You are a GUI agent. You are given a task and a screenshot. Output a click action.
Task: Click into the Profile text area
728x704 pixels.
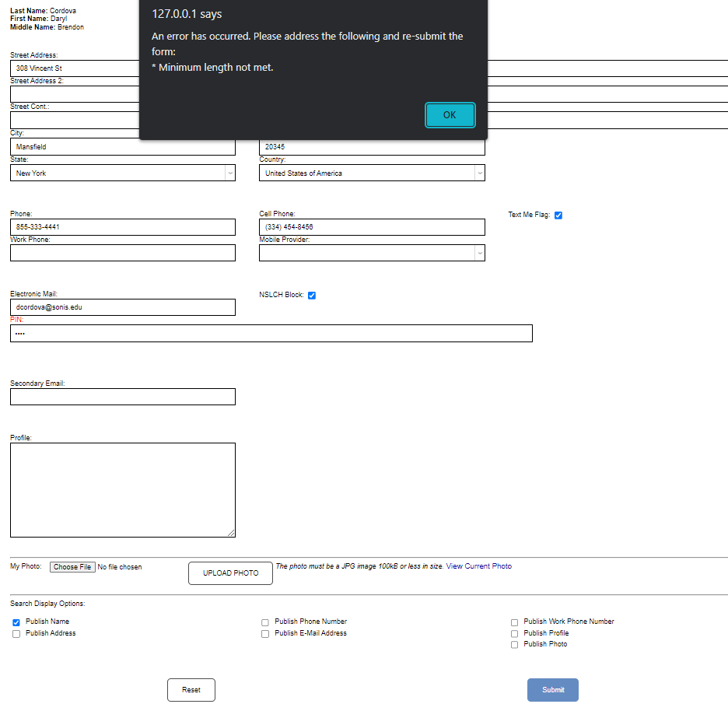[122, 489]
